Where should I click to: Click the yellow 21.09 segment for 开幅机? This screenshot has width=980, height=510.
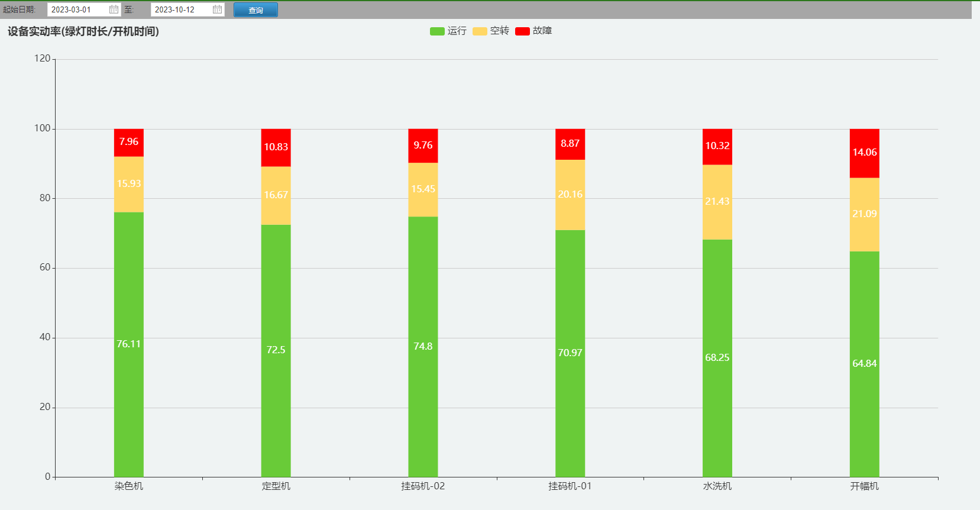click(x=865, y=215)
